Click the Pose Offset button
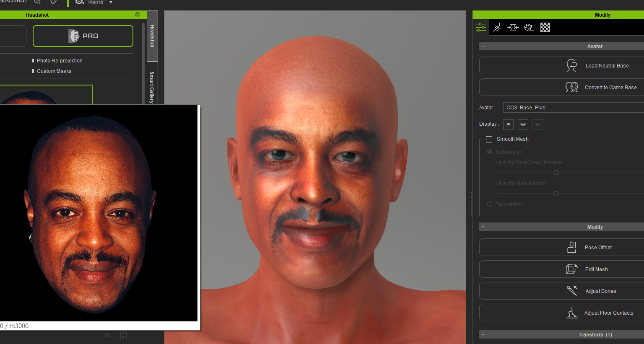The height and width of the screenshot is (344, 644). click(x=562, y=247)
